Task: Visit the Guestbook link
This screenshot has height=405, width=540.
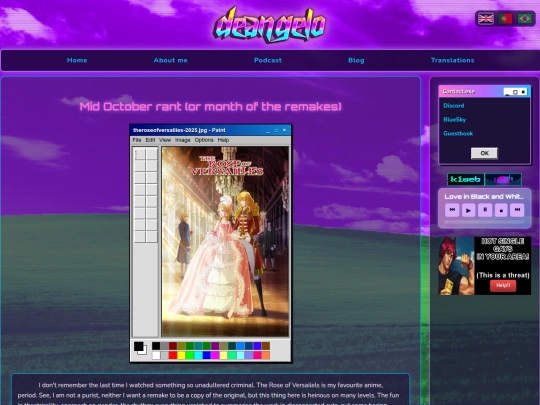Action: (x=458, y=133)
